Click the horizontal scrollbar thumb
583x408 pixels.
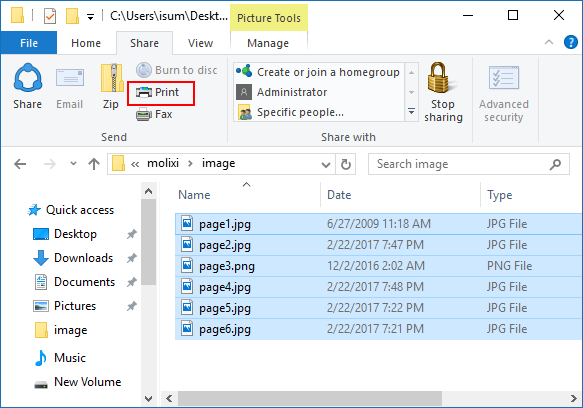tap(309, 398)
